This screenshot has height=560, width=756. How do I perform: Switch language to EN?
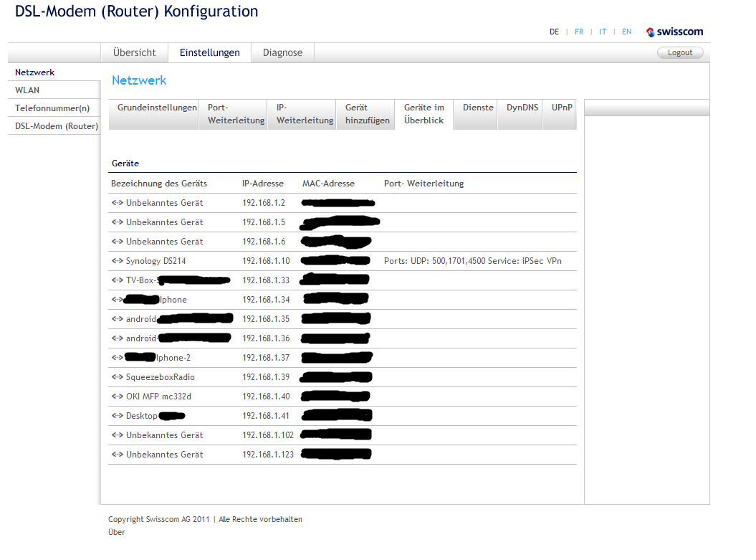(x=626, y=32)
